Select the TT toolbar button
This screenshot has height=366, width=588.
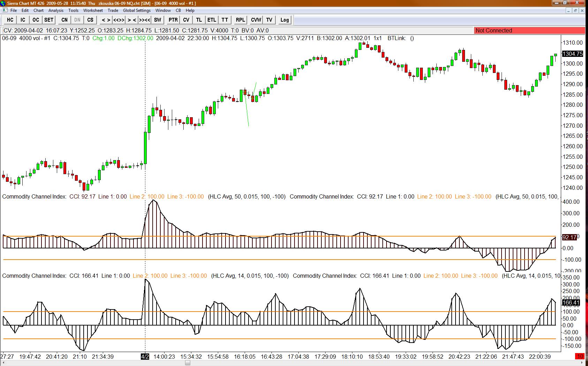(x=225, y=20)
